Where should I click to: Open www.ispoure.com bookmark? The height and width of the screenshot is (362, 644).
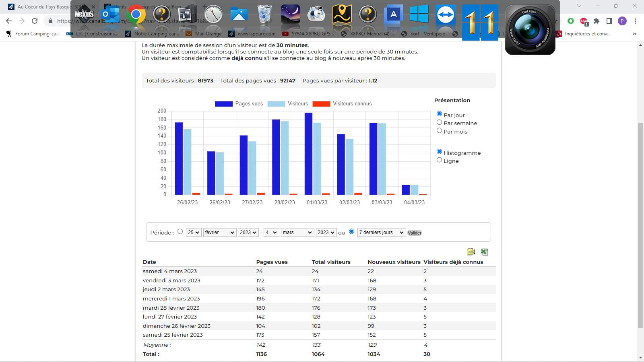tap(252, 34)
